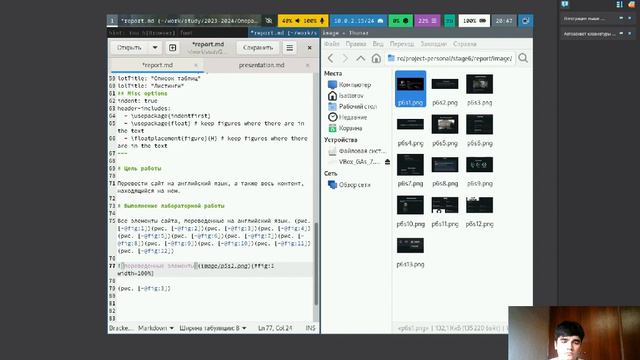Select the p6s8.png file

point(445,171)
